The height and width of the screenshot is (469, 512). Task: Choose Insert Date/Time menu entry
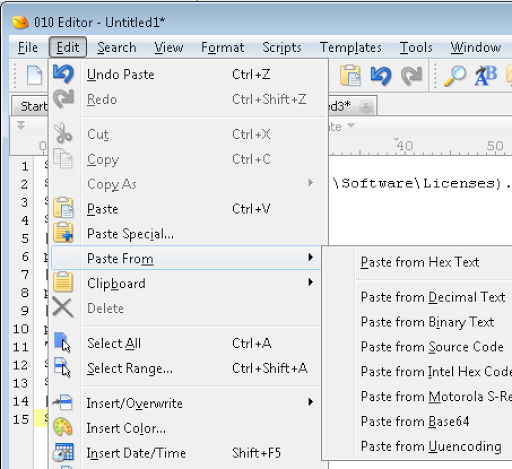click(x=187, y=453)
